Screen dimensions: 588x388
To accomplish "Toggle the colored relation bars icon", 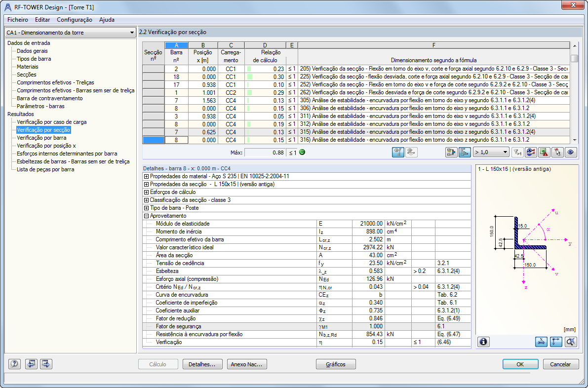I will pos(465,152).
